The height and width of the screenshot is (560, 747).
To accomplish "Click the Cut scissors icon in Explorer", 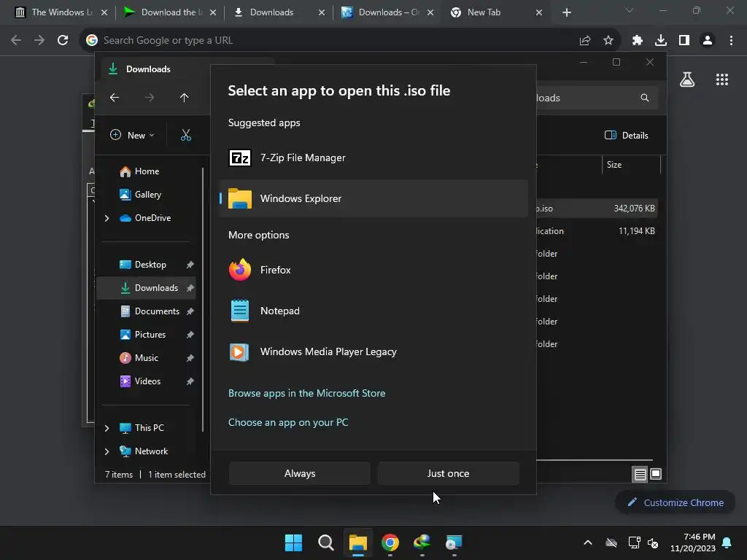I will coord(186,135).
